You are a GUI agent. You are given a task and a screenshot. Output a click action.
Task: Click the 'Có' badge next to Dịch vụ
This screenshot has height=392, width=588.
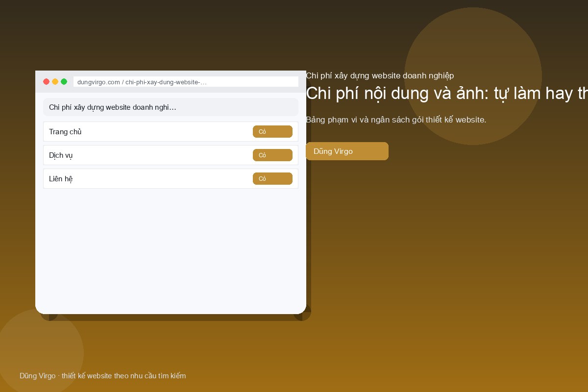point(272,155)
